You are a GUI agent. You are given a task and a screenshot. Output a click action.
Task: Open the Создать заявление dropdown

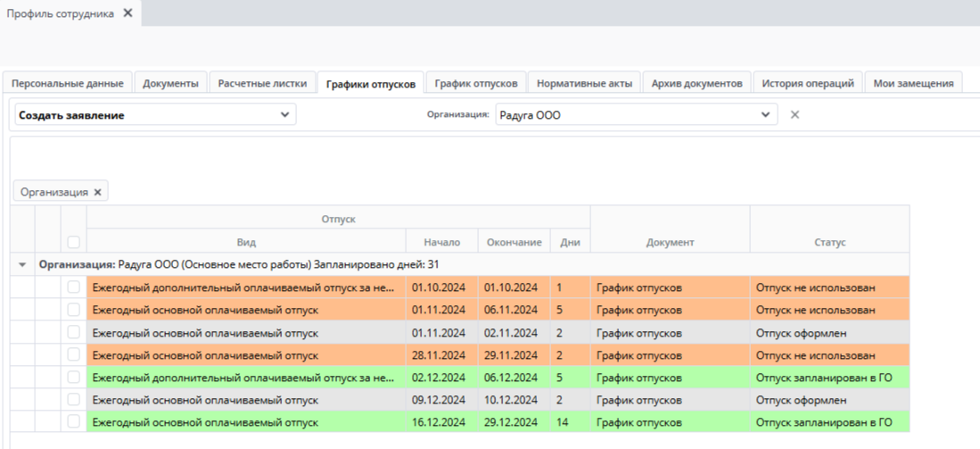pos(156,115)
